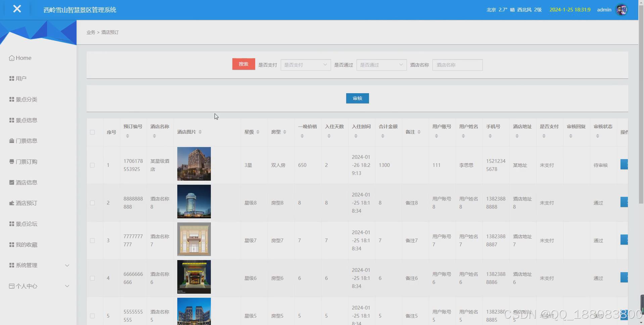Expand the 系统管理 menu
The height and width of the screenshot is (325, 644).
click(27, 265)
